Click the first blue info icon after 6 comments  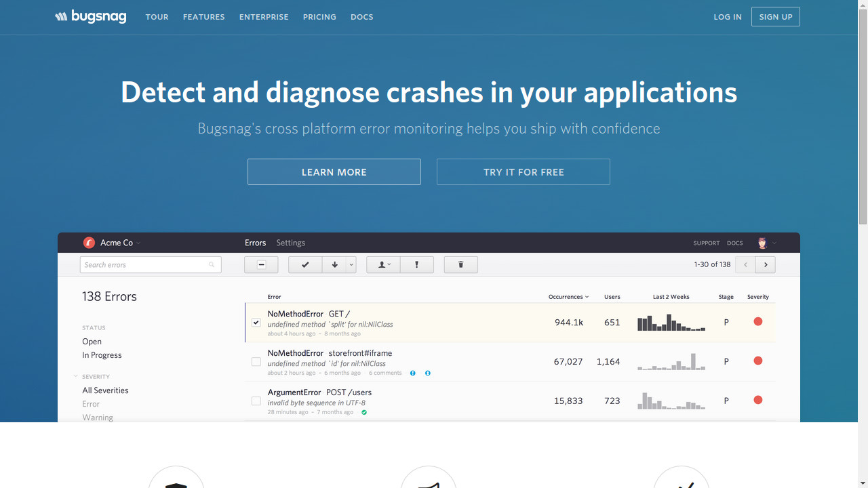tap(413, 373)
